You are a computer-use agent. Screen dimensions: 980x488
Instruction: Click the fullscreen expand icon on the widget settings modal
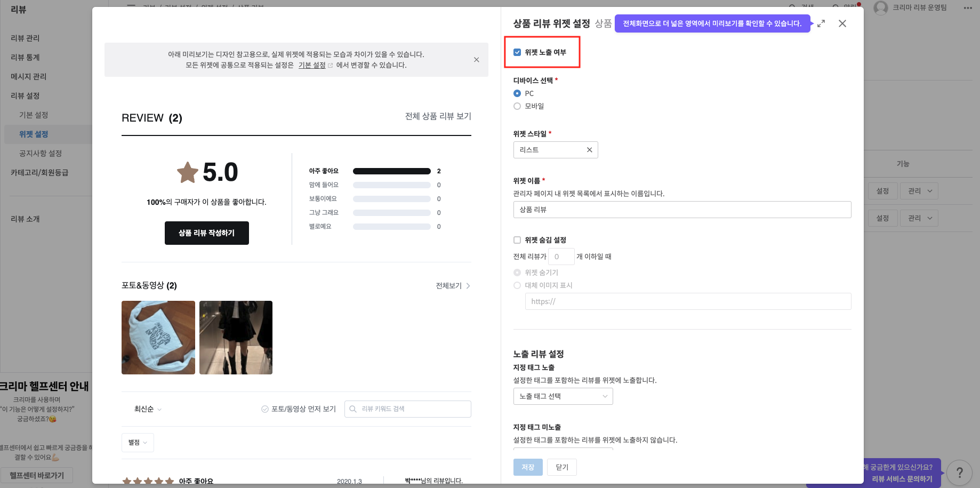tap(821, 23)
